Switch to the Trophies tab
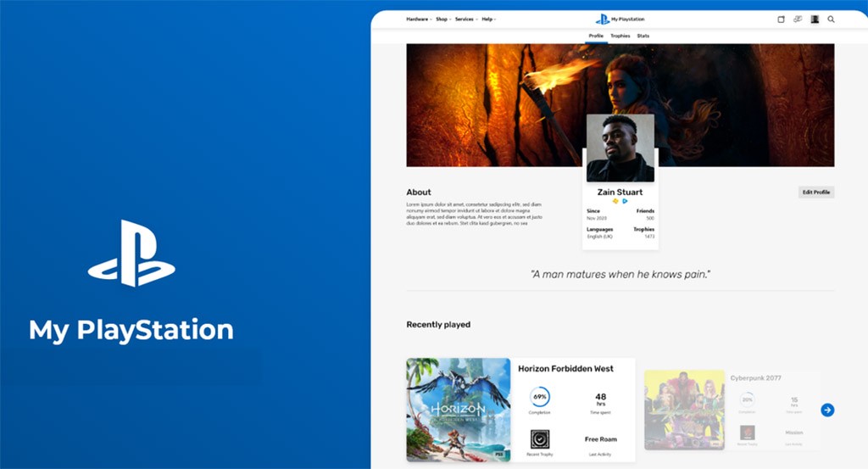The image size is (868, 469). pos(620,36)
